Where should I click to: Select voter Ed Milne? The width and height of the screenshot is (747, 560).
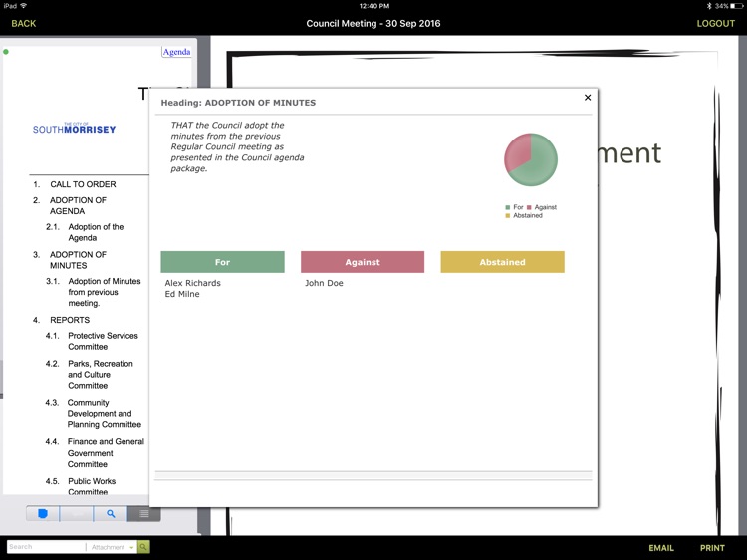click(182, 294)
